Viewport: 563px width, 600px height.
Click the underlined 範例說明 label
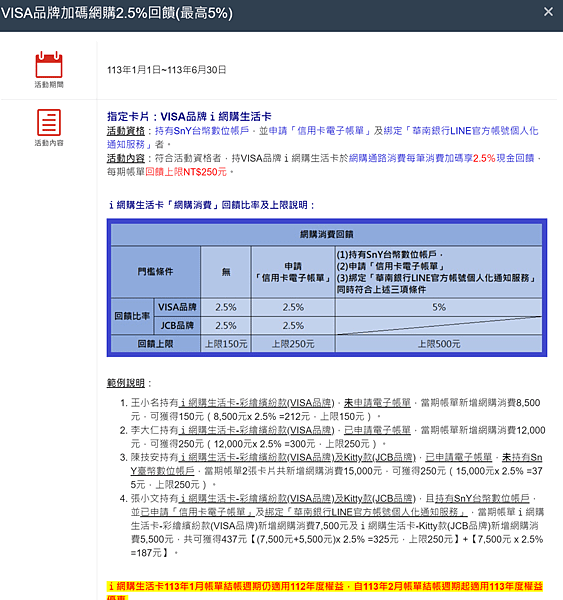click(x=126, y=383)
